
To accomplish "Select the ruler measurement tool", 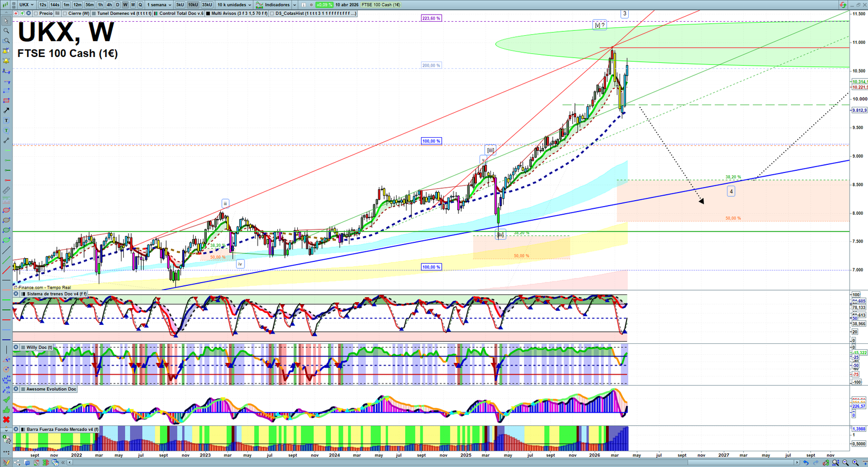I will click(x=6, y=190).
